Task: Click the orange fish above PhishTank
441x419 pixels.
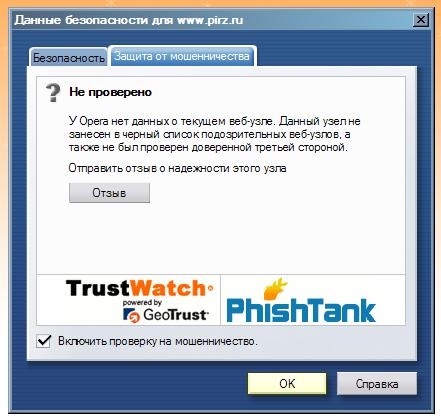Action: (x=276, y=288)
